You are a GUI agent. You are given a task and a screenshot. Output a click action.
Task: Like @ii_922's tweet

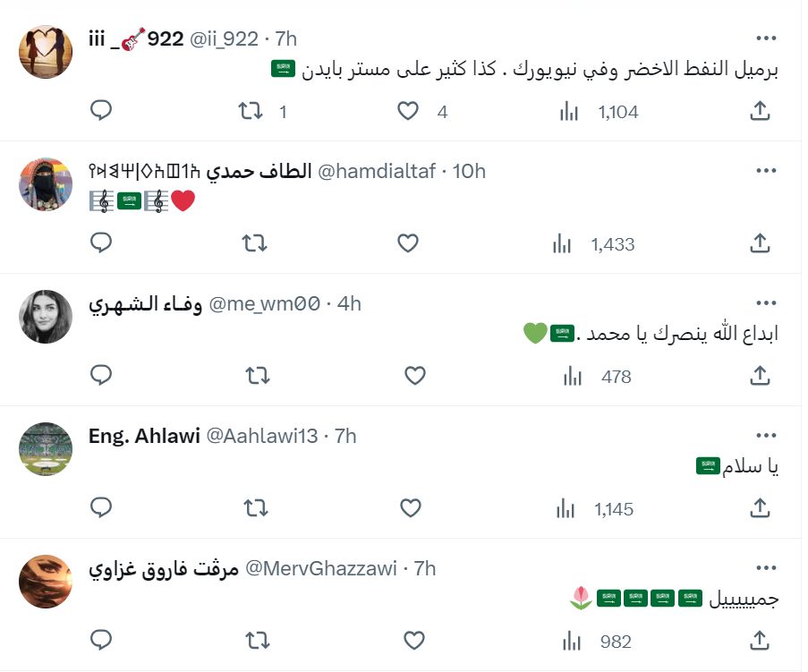(409, 109)
